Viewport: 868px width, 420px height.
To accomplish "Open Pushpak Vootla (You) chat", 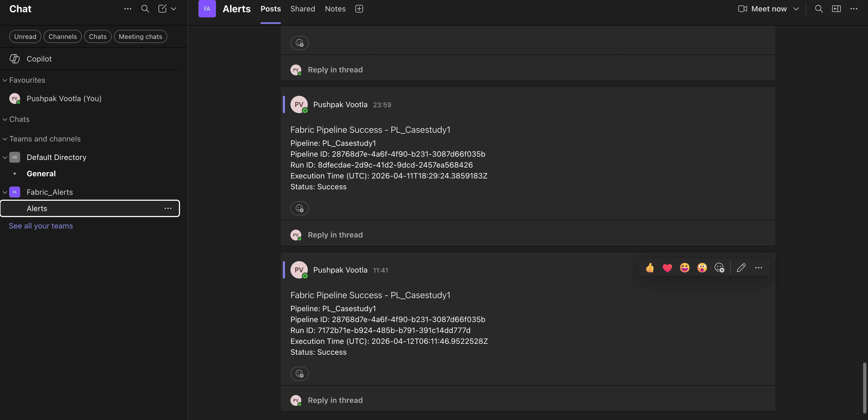I will [90, 98].
